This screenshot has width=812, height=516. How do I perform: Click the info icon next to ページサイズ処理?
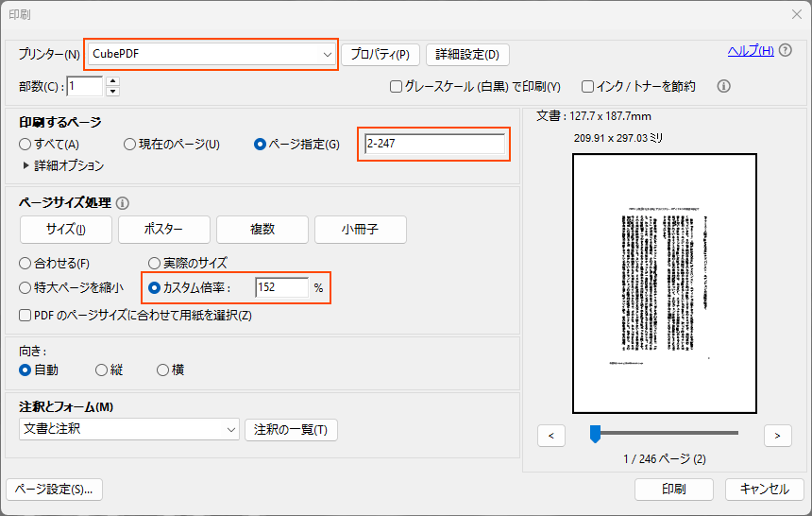[123, 202]
